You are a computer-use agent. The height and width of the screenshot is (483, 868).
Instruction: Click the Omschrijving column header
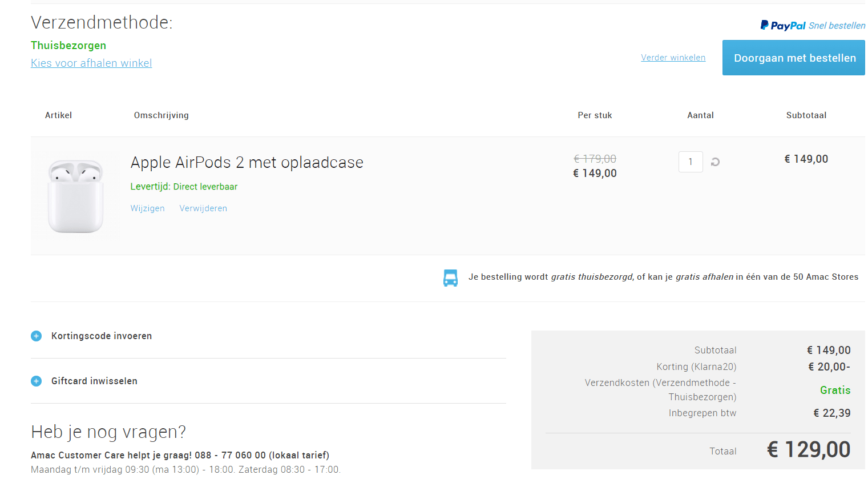coord(162,115)
